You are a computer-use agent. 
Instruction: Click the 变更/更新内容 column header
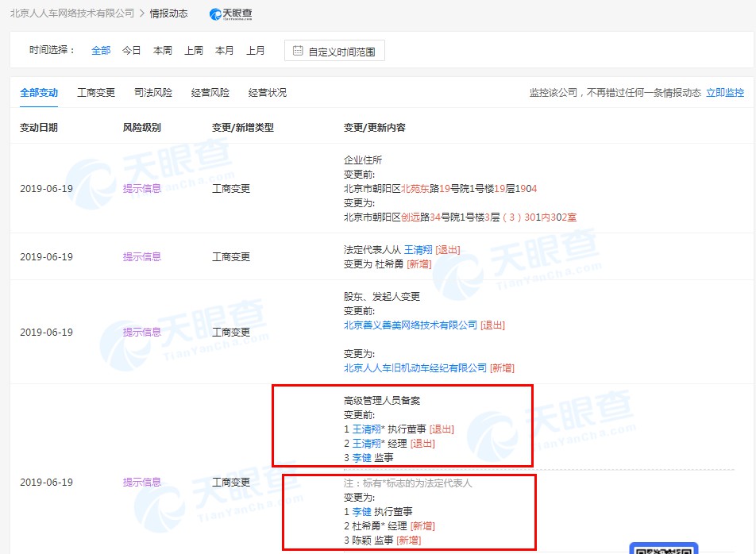(x=375, y=128)
